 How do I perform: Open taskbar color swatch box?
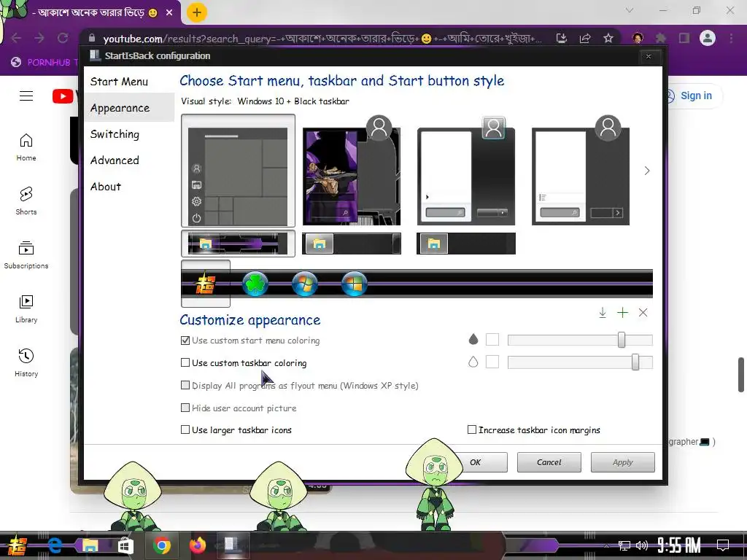(492, 362)
